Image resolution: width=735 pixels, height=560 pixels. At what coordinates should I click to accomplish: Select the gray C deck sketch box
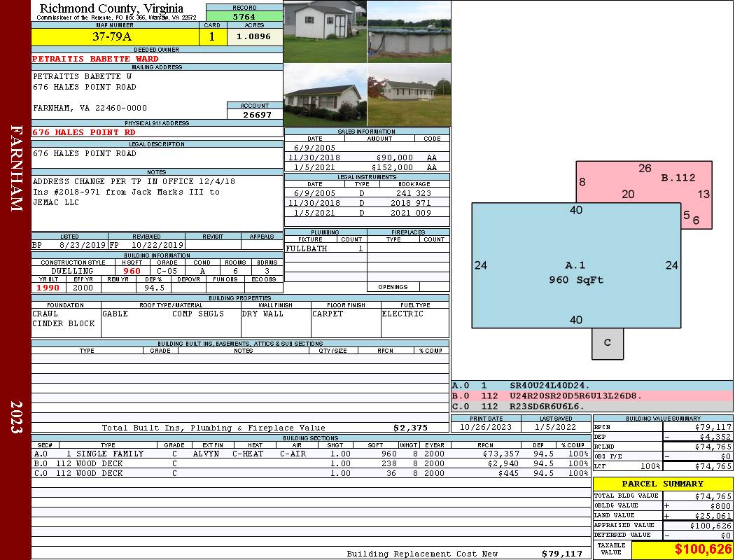[x=608, y=344]
